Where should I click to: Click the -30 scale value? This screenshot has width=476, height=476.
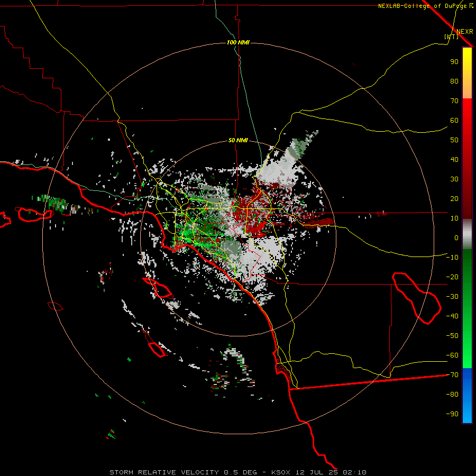click(x=452, y=297)
